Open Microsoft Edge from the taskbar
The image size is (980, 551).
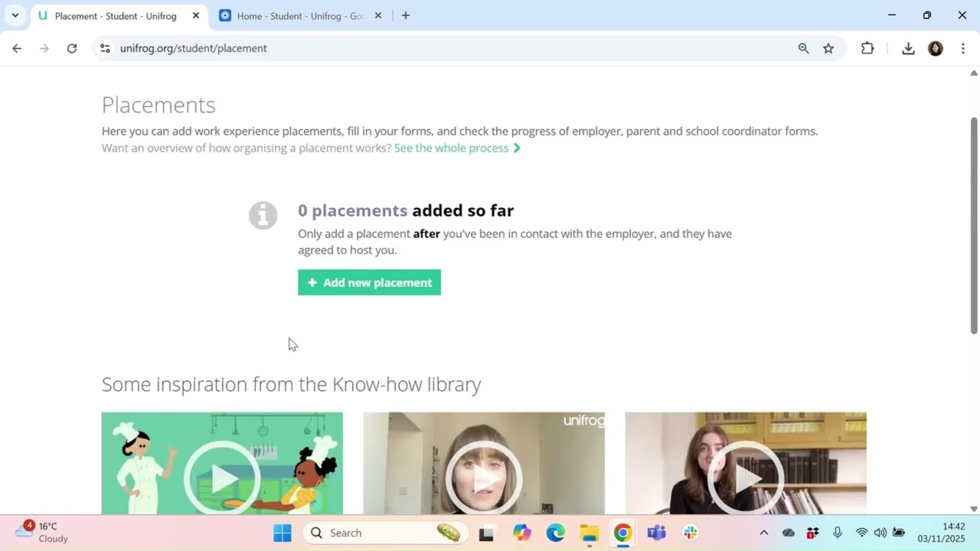pos(555,533)
